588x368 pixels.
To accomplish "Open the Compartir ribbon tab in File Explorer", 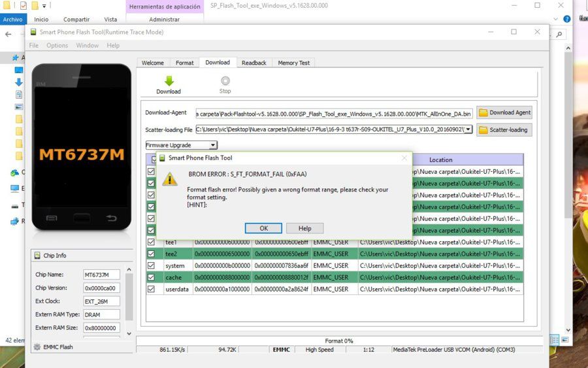I will tap(76, 19).
